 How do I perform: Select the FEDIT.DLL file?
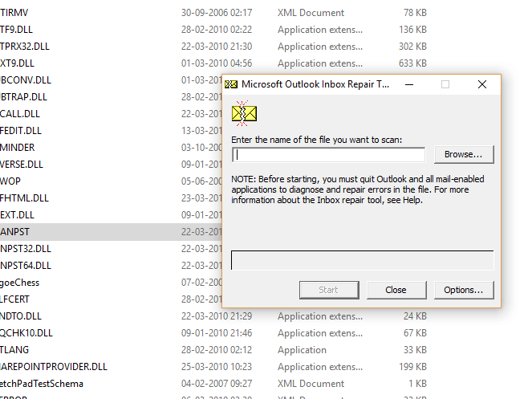21,131
